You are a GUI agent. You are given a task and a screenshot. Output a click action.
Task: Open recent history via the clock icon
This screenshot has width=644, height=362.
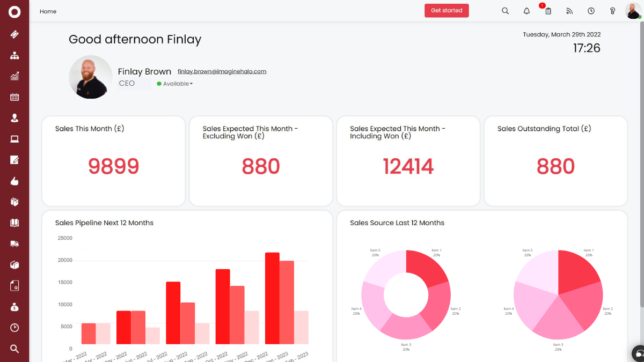[x=591, y=10]
